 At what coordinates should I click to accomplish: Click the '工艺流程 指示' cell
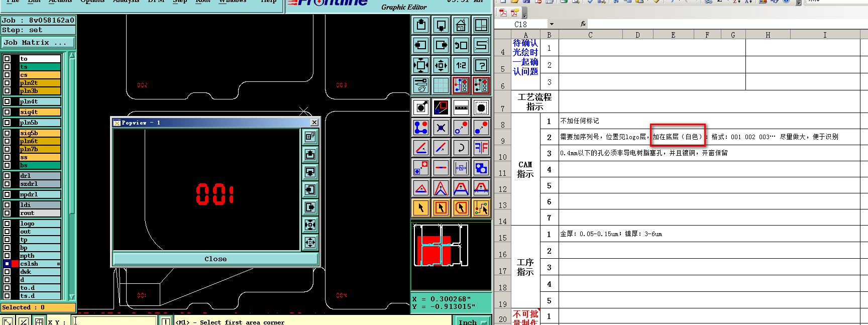coord(535,101)
